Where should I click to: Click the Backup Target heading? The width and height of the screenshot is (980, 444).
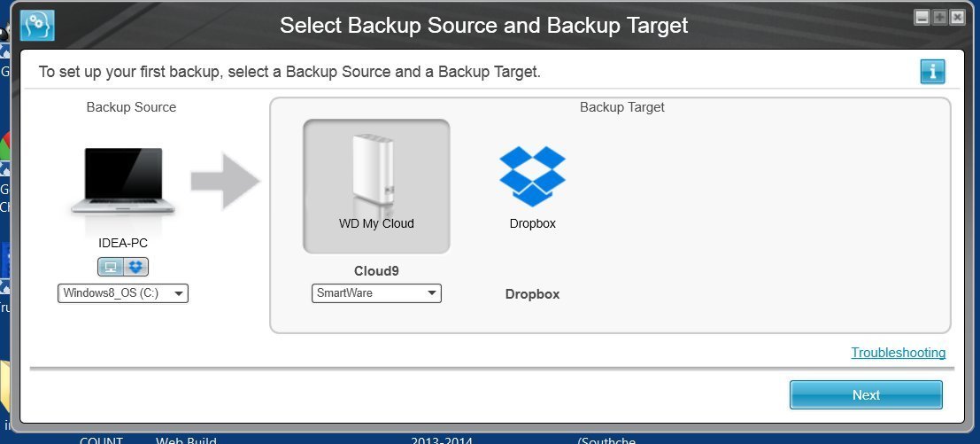pyautogui.click(x=621, y=107)
